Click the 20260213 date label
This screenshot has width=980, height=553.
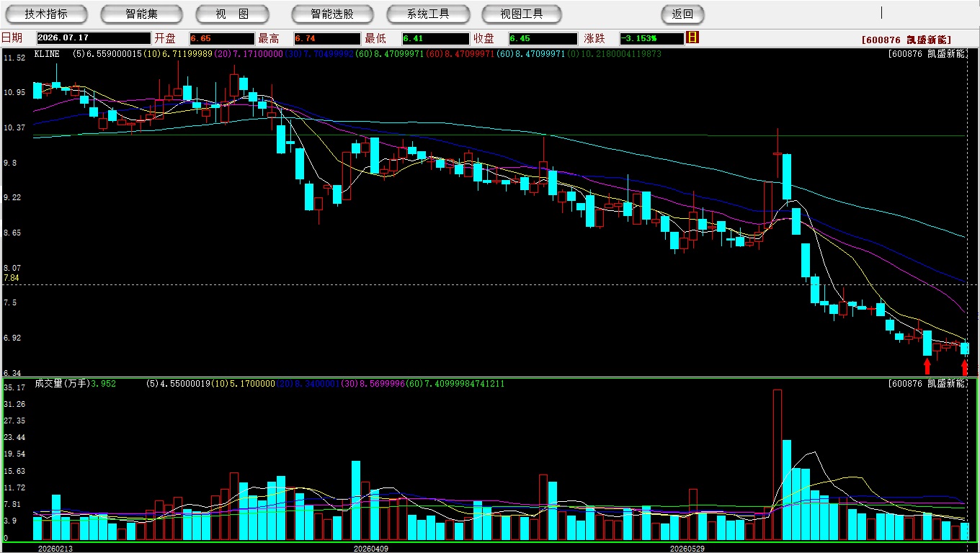[x=55, y=549]
